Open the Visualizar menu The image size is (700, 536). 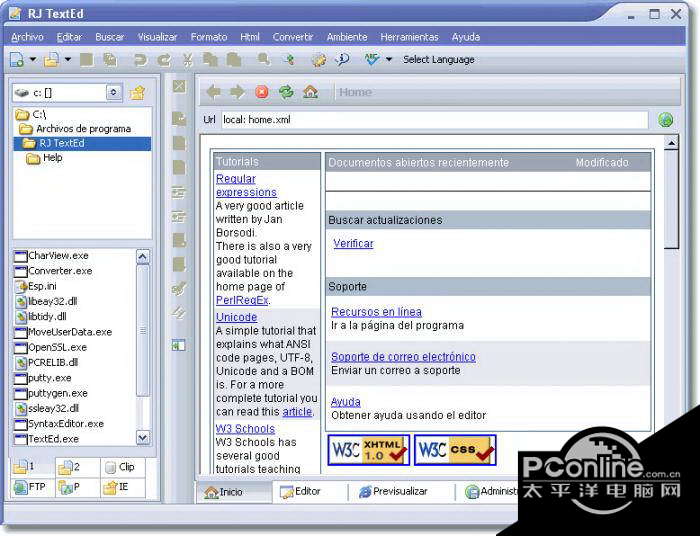coord(157,37)
